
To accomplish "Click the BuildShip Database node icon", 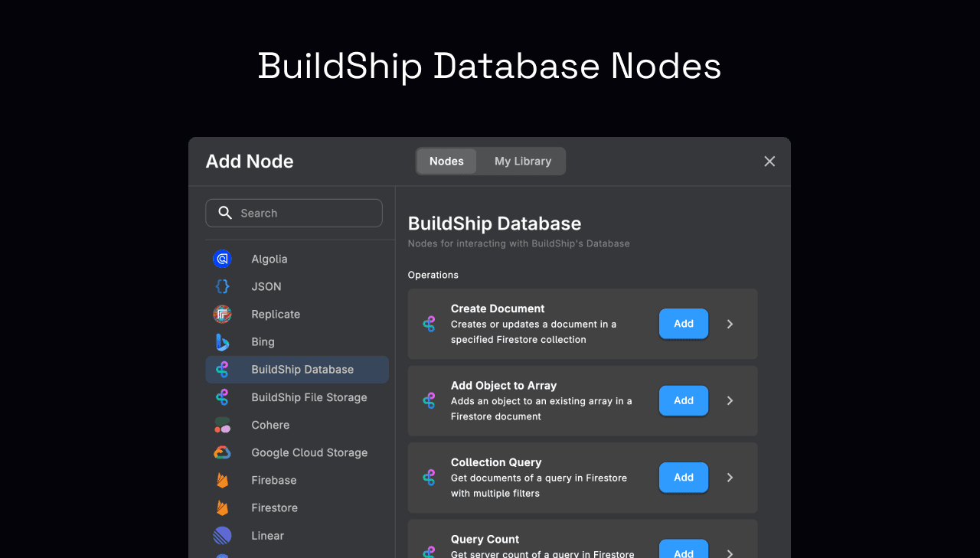I will (x=222, y=369).
